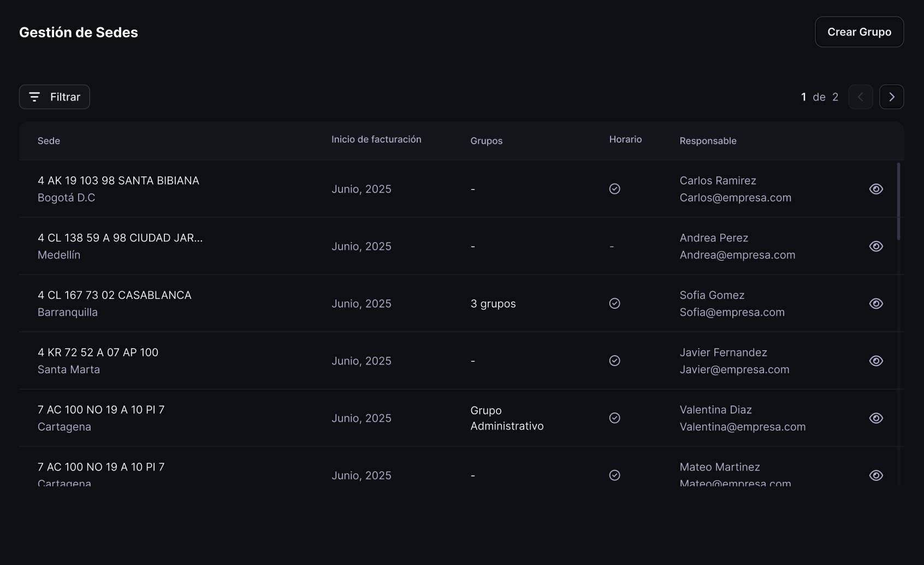Image resolution: width=924 pixels, height=565 pixels.
Task: Click the 3 grupos cell
Action: point(493,304)
